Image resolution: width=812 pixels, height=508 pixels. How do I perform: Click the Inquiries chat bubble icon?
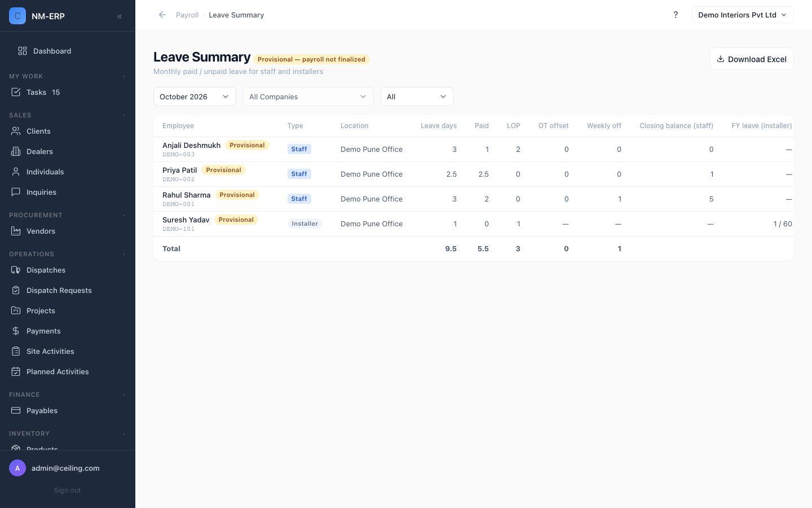16,192
